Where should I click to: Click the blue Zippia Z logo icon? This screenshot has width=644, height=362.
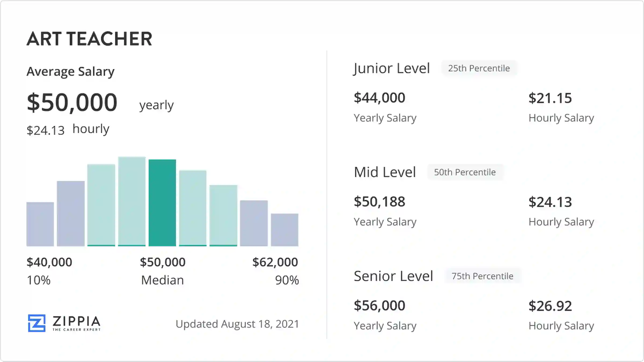[x=37, y=323]
